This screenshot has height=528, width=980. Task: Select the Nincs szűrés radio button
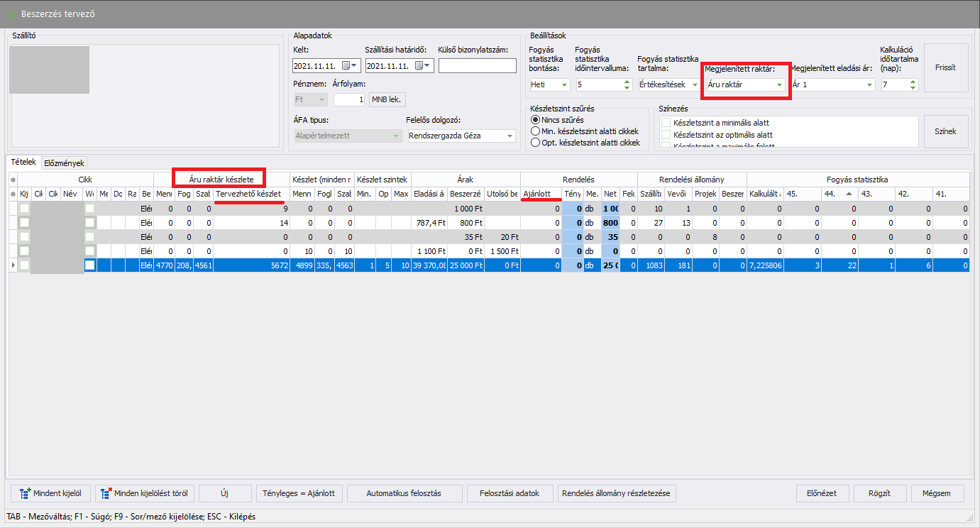pyautogui.click(x=535, y=120)
